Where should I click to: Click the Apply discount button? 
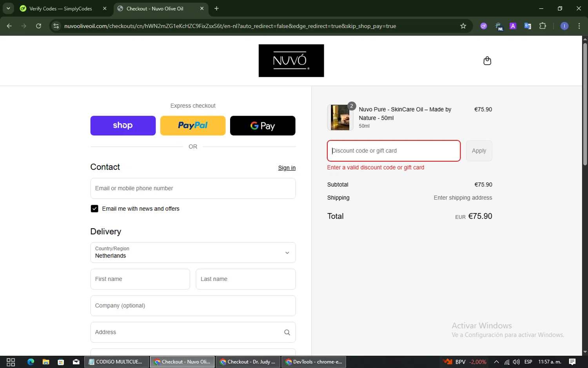pos(479,151)
